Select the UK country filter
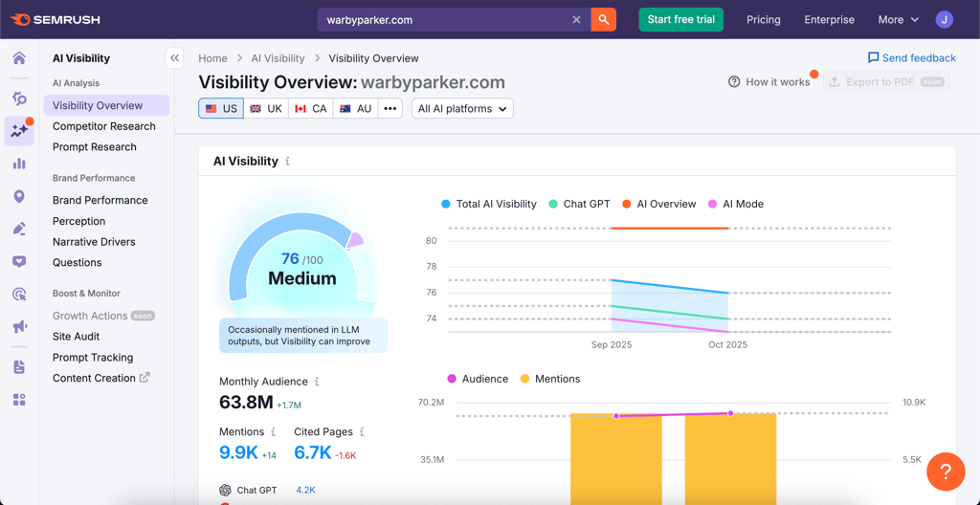This screenshot has width=980, height=505. click(x=266, y=109)
